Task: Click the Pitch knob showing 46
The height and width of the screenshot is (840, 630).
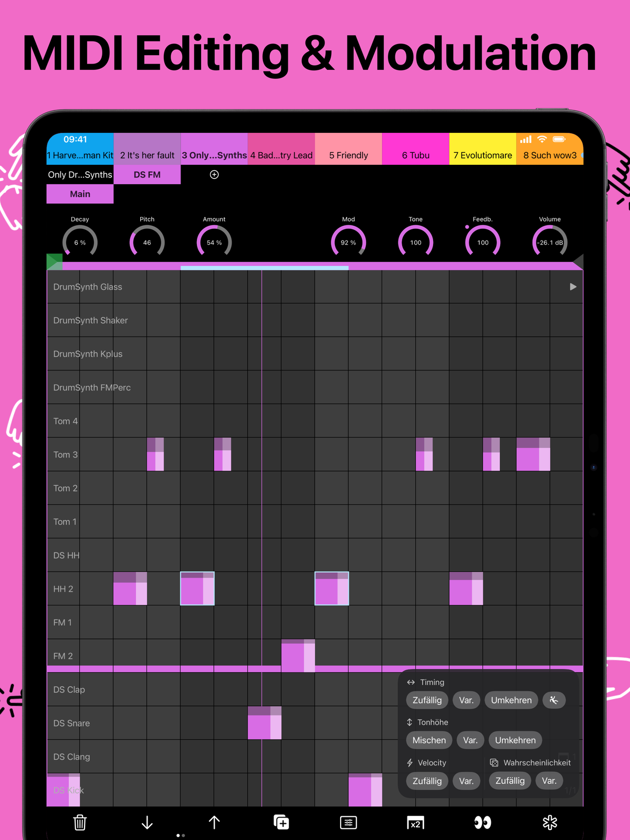Action: point(147,242)
